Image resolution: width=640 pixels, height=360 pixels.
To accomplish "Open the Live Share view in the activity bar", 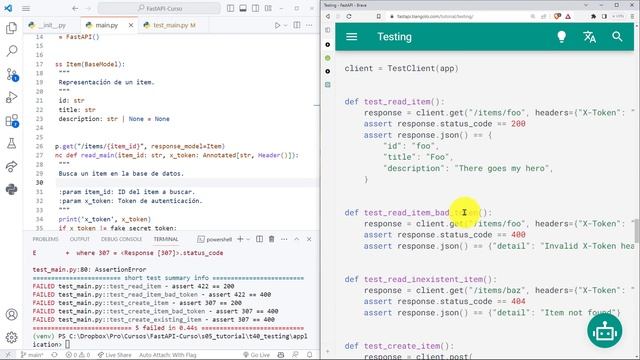I will pyautogui.click(x=11, y=167).
